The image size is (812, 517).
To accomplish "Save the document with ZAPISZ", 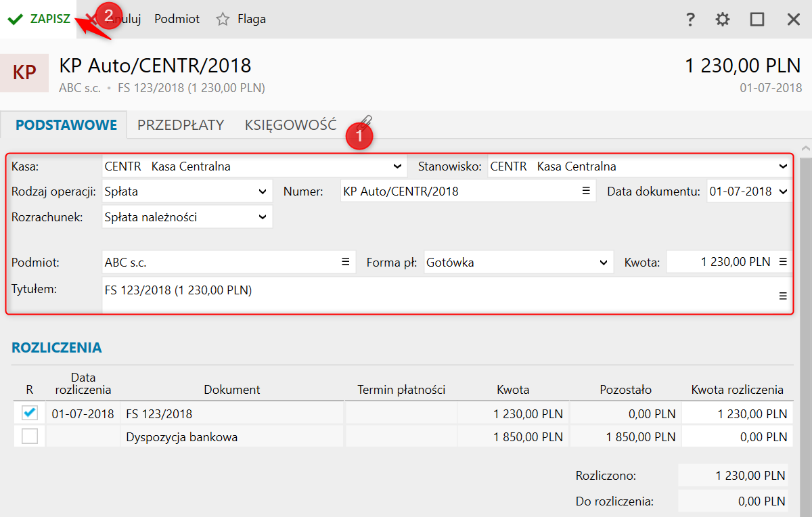I will tap(41, 19).
